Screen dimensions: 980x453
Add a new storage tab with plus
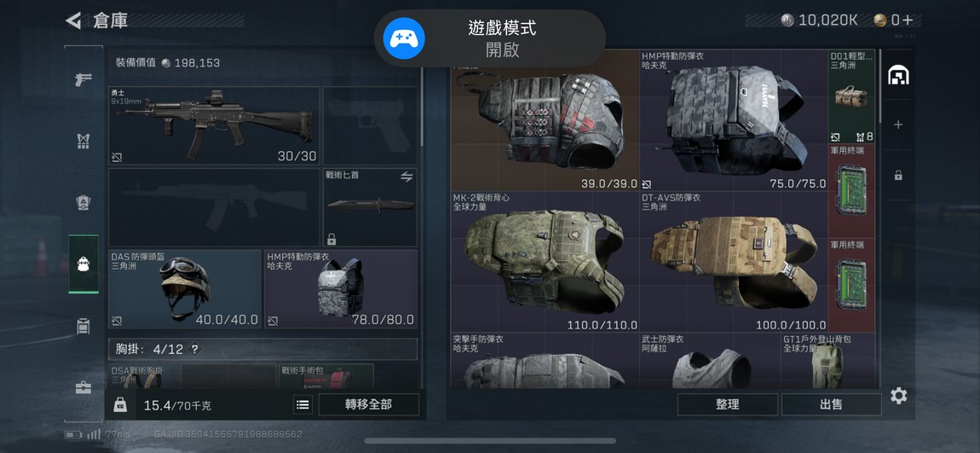[x=898, y=125]
